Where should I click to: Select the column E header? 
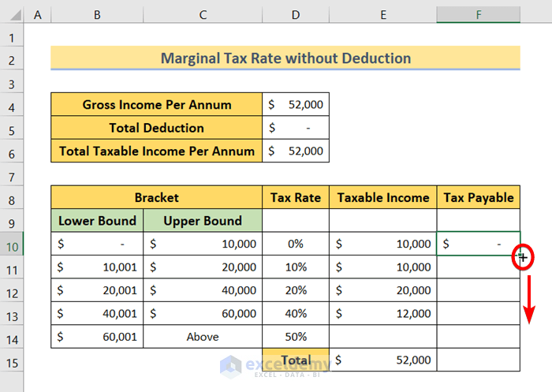383,15
